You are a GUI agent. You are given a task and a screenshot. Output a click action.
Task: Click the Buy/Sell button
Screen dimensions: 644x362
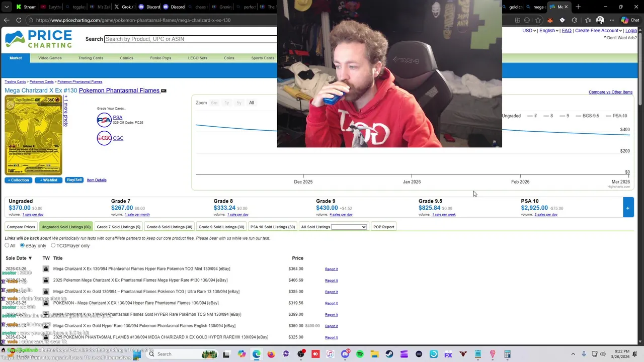coord(74,180)
